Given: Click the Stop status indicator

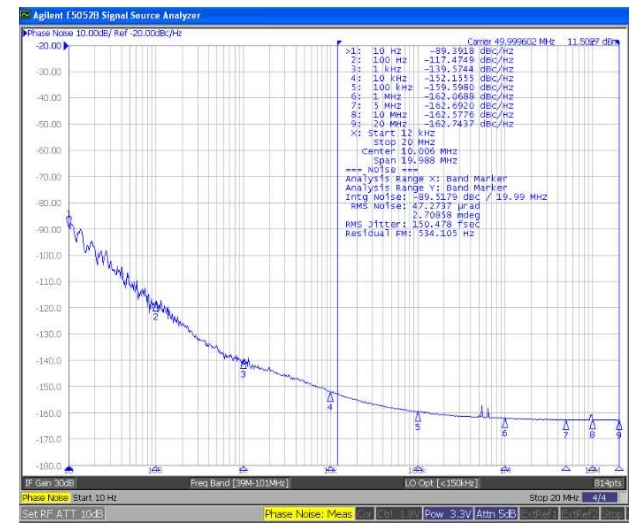Looking at the screenshot, I should [612, 514].
